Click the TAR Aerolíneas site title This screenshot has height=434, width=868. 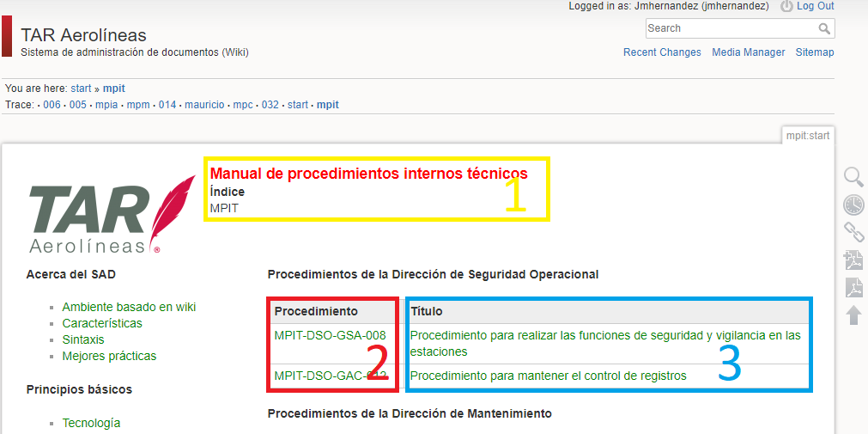point(83,35)
